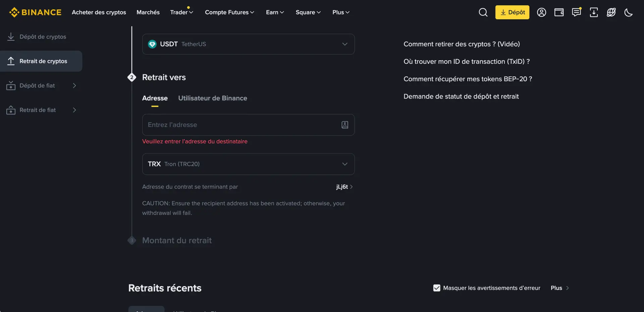
Task: Click the yellow Dépôt button
Action: point(512,12)
